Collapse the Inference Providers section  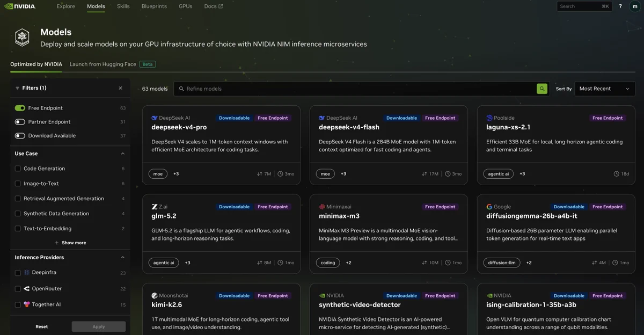click(x=122, y=258)
